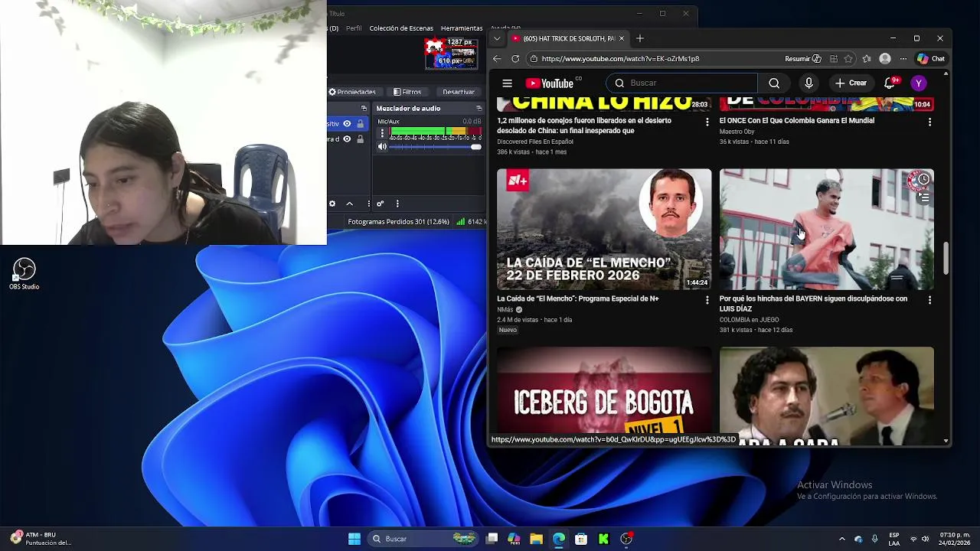The image size is (980, 551).
Task: Move source up arrow in OBS
Action: point(350,204)
